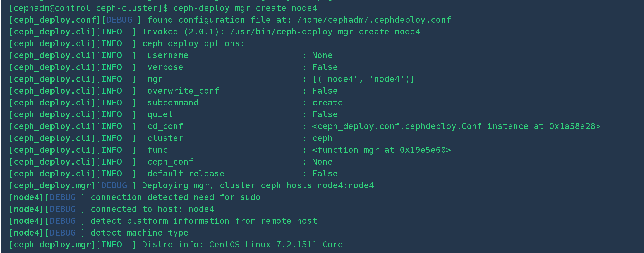Select the "node4:node4" host mapping text

coord(346,186)
